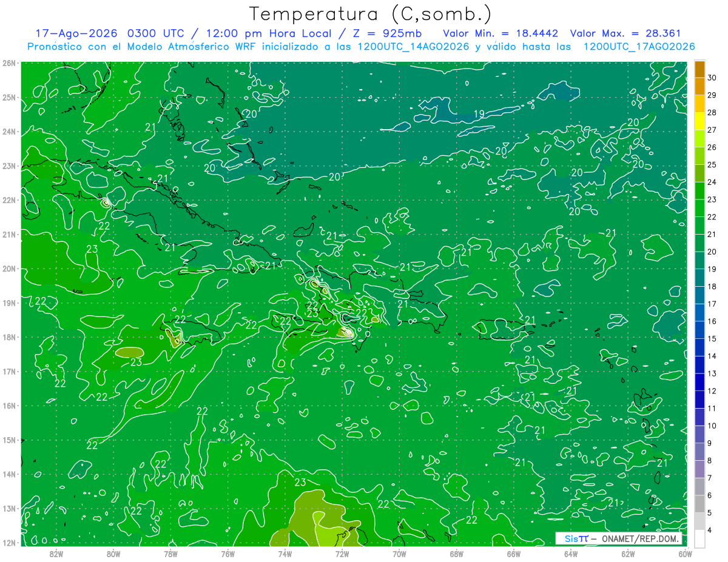
Task: Click the '15' label on the color scale
Action: (x=712, y=338)
